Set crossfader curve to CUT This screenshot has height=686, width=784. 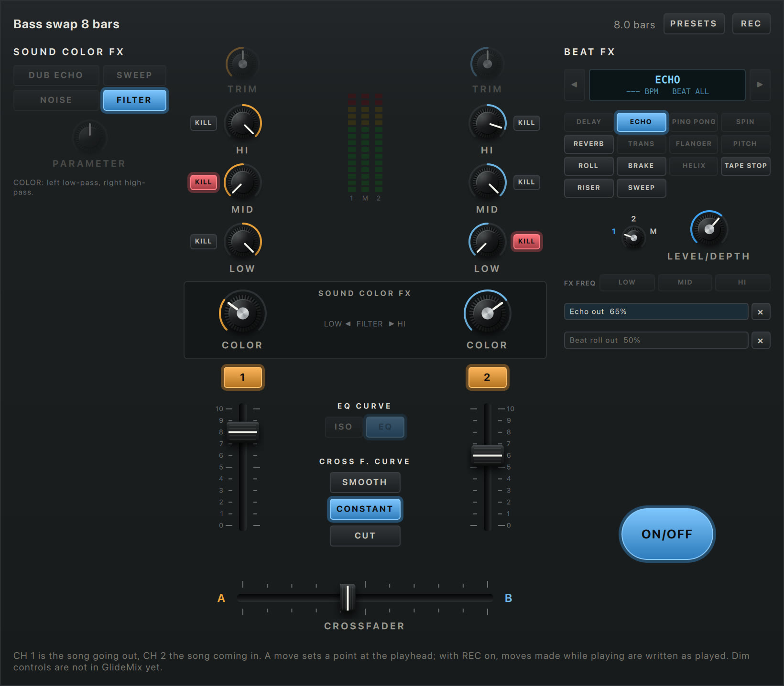click(x=365, y=536)
